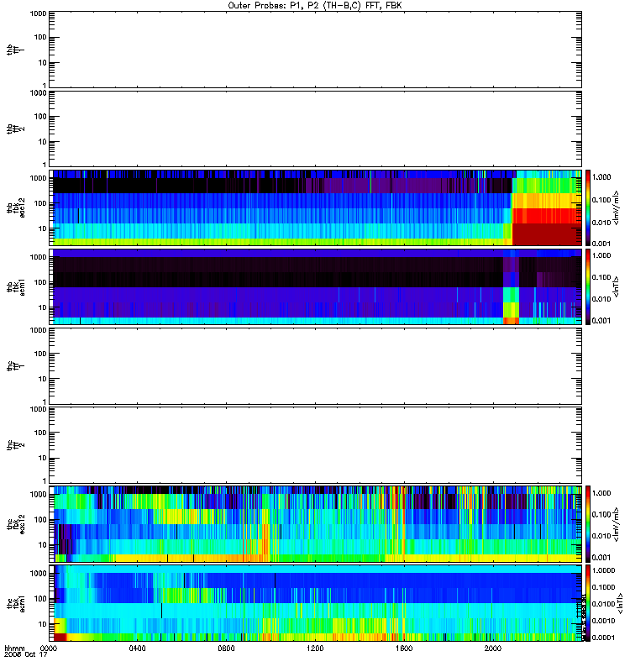Click the 'thb fff 1' axis label
The width and height of the screenshot is (630, 672).
click(16, 50)
